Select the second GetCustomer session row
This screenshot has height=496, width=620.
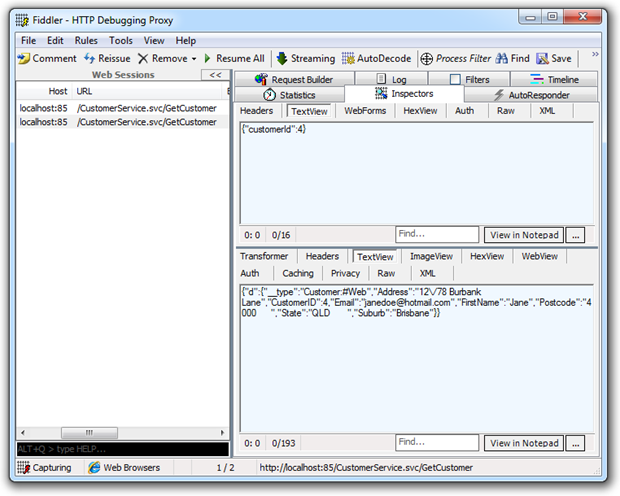tap(123, 122)
